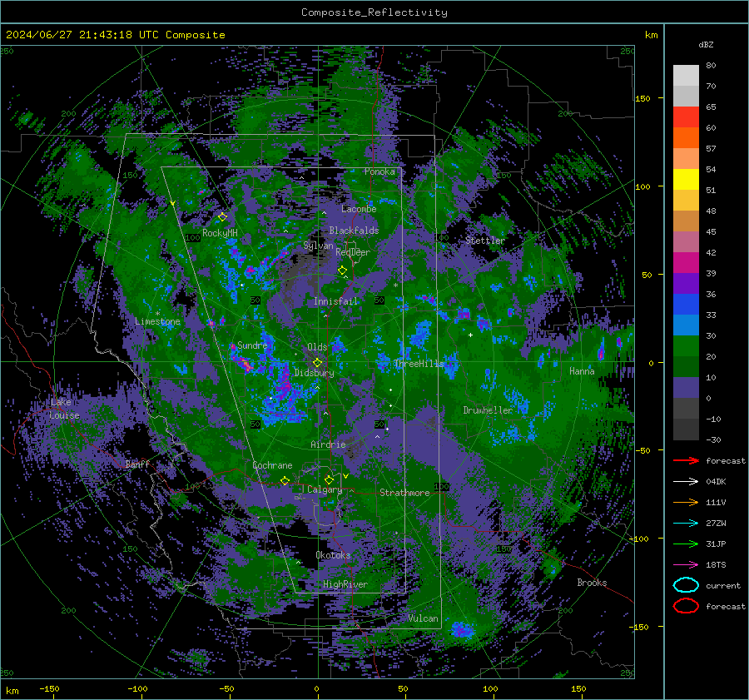Screen dimensions: 749x700
Task: Click the Brooks label
Action: (592, 583)
